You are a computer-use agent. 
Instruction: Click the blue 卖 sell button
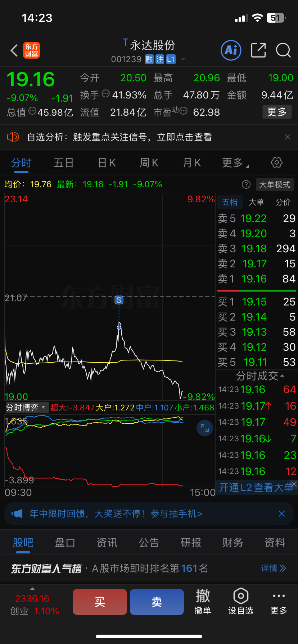pos(157,602)
